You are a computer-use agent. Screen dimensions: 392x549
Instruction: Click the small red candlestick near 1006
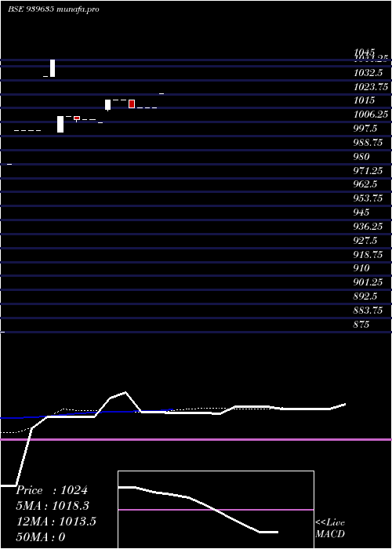click(x=77, y=118)
